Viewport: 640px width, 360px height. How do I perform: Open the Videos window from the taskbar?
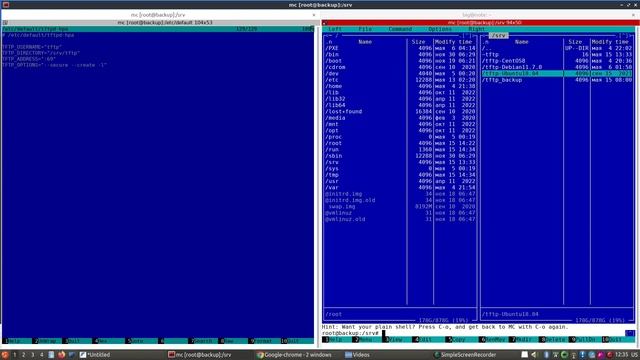(357, 355)
